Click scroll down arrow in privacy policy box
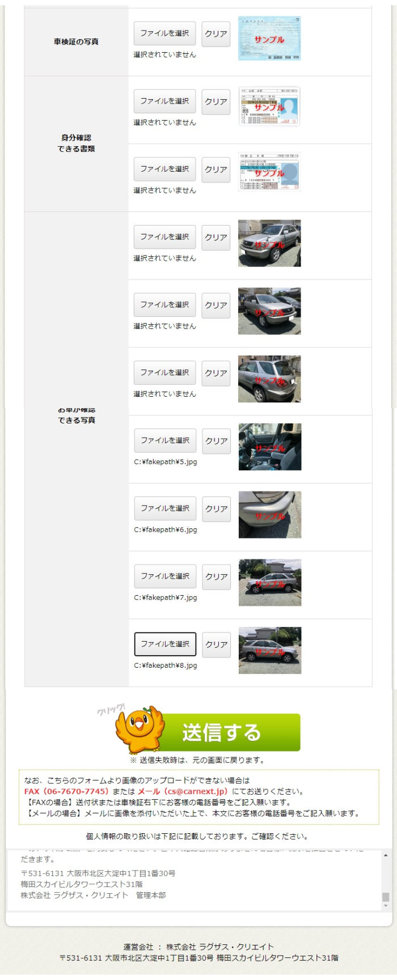This screenshot has height=980, width=397. coord(386,906)
